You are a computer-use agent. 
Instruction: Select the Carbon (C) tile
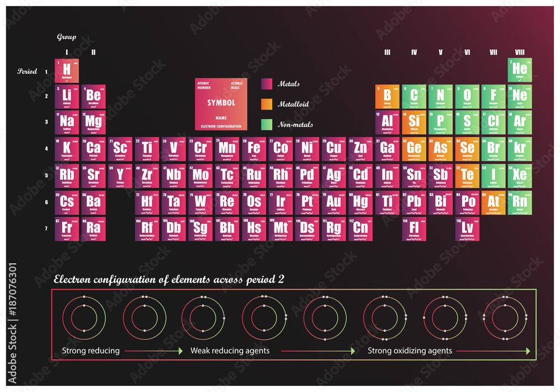[x=414, y=97]
